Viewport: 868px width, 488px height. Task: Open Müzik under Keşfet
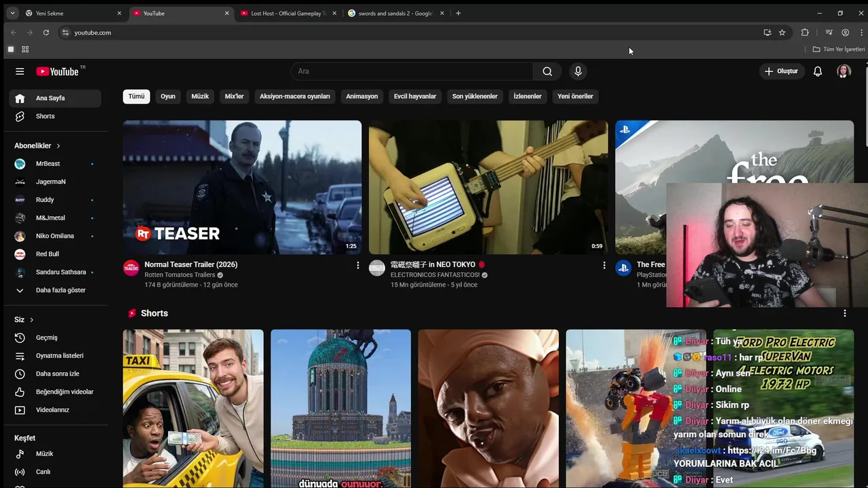[55, 454]
